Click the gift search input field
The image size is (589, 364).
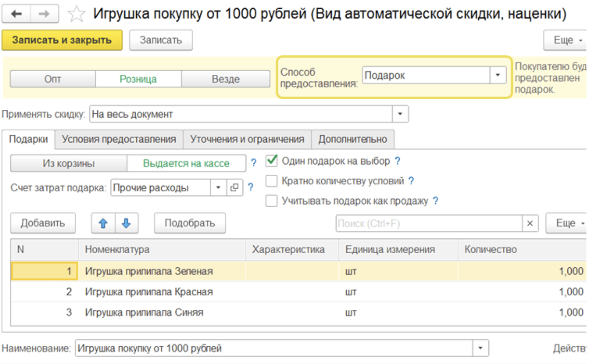point(429,223)
